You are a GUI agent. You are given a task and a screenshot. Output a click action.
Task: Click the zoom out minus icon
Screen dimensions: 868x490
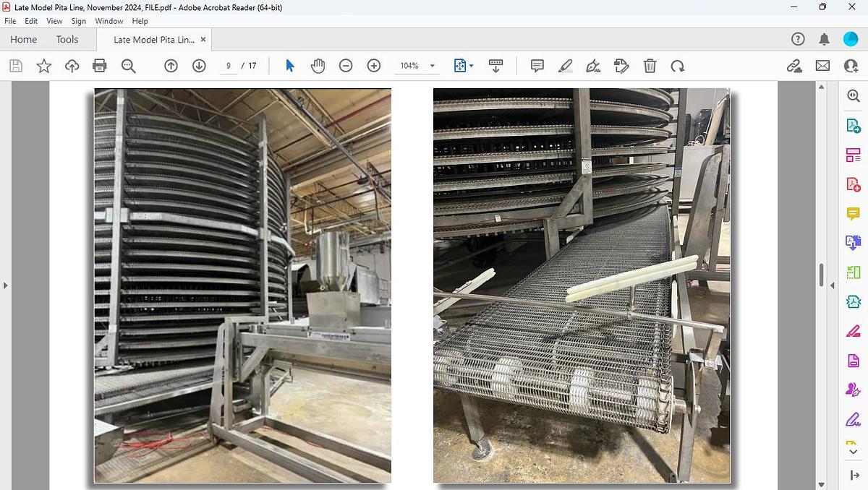(346, 66)
